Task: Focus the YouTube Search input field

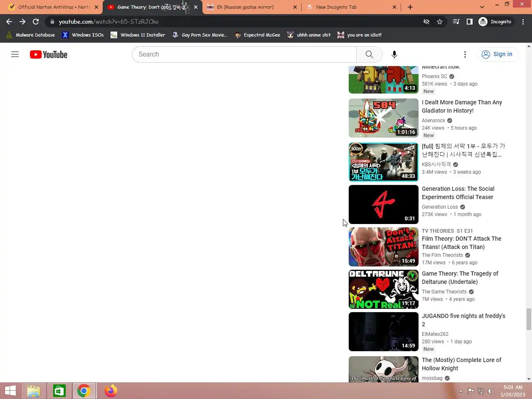Action: (244, 54)
